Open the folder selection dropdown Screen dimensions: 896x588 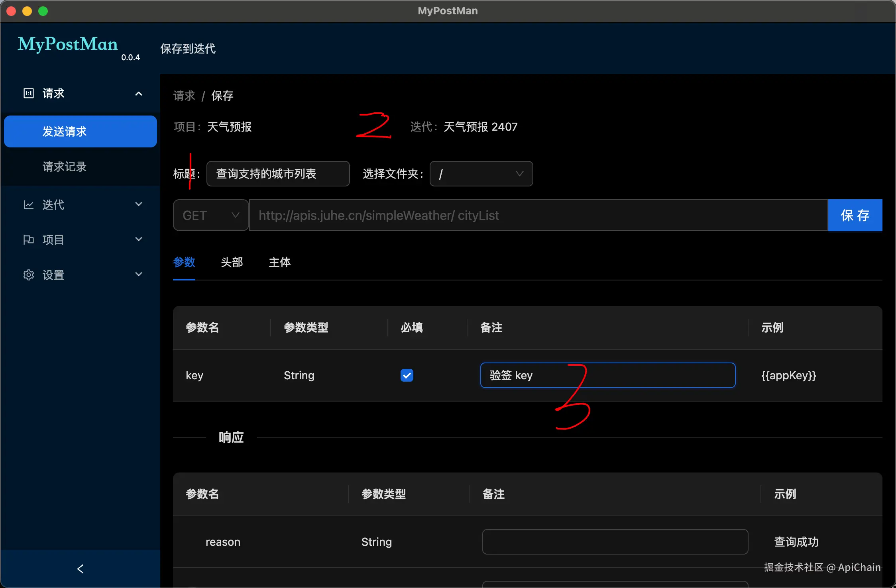[481, 174]
